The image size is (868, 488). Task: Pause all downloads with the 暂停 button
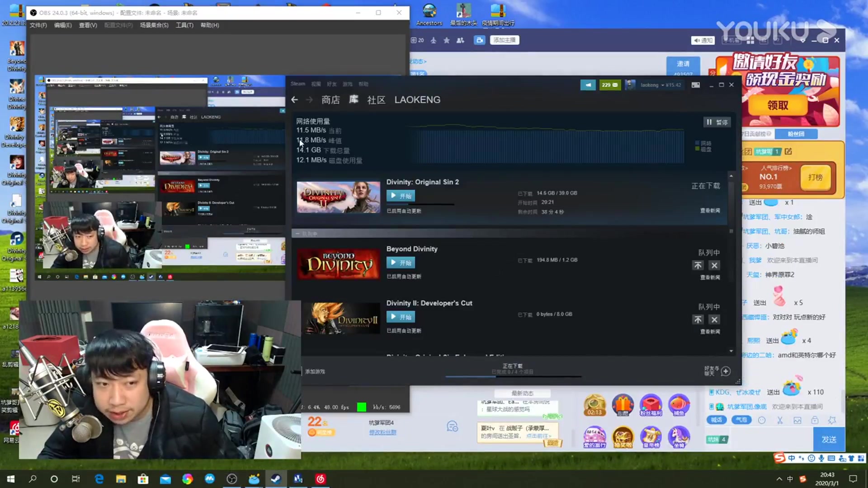point(717,122)
